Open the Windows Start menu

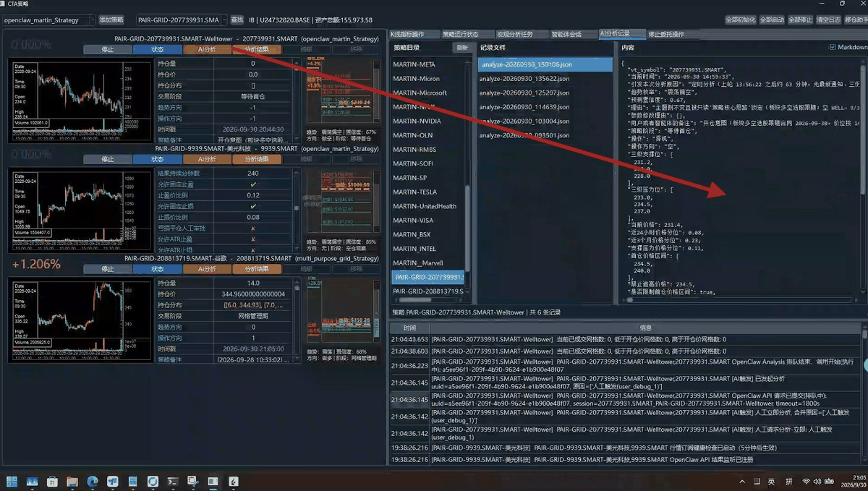[12, 481]
